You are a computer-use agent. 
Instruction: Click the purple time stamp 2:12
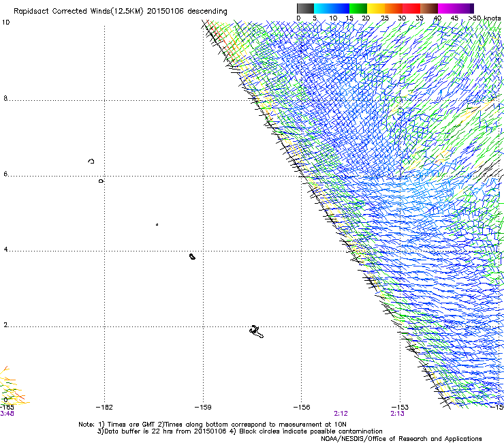click(x=341, y=414)
